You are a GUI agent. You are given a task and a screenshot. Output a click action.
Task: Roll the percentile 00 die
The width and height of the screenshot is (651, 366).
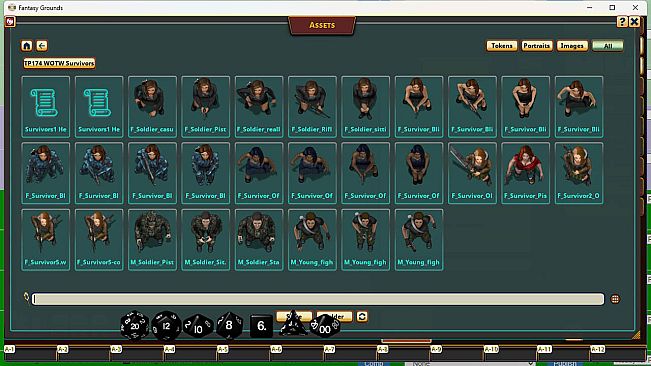point(325,327)
